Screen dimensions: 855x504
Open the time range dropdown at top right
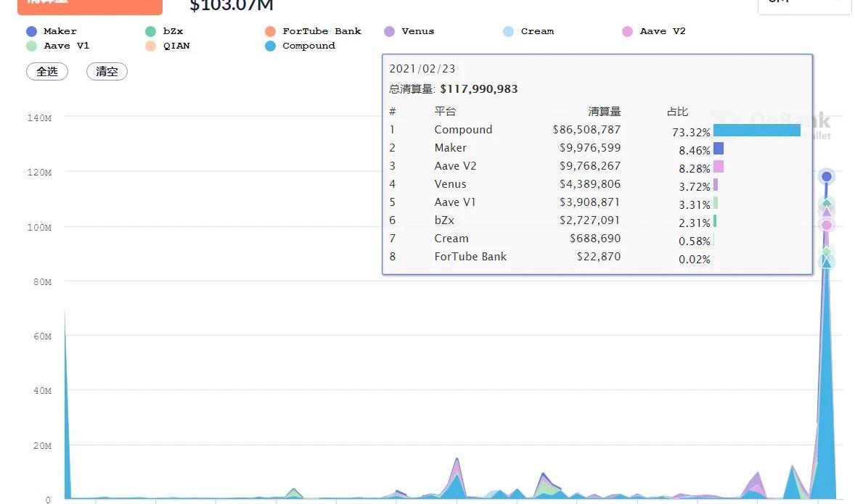point(804,4)
